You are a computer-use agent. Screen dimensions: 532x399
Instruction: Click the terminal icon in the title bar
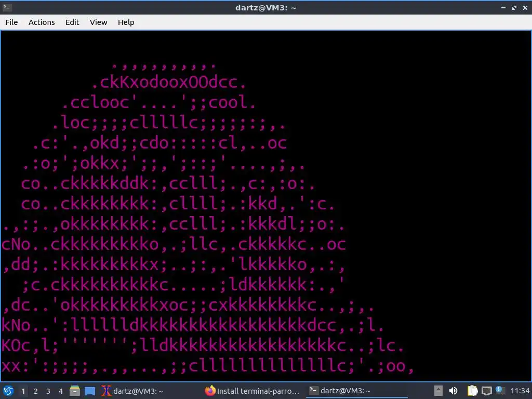coord(7,7)
